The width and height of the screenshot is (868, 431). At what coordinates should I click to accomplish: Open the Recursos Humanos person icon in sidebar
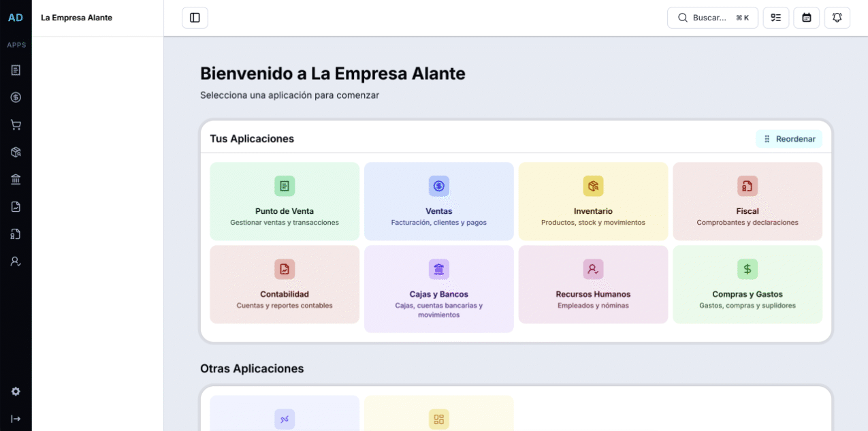(x=15, y=261)
